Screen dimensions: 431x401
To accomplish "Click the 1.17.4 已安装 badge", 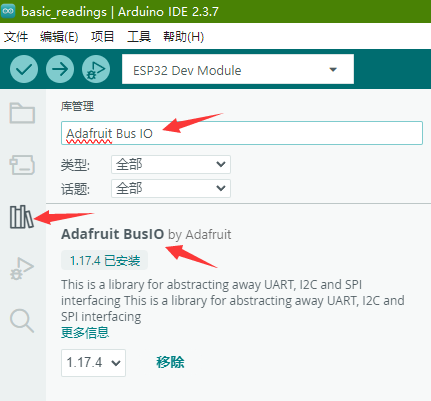I will (x=104, y=260).
